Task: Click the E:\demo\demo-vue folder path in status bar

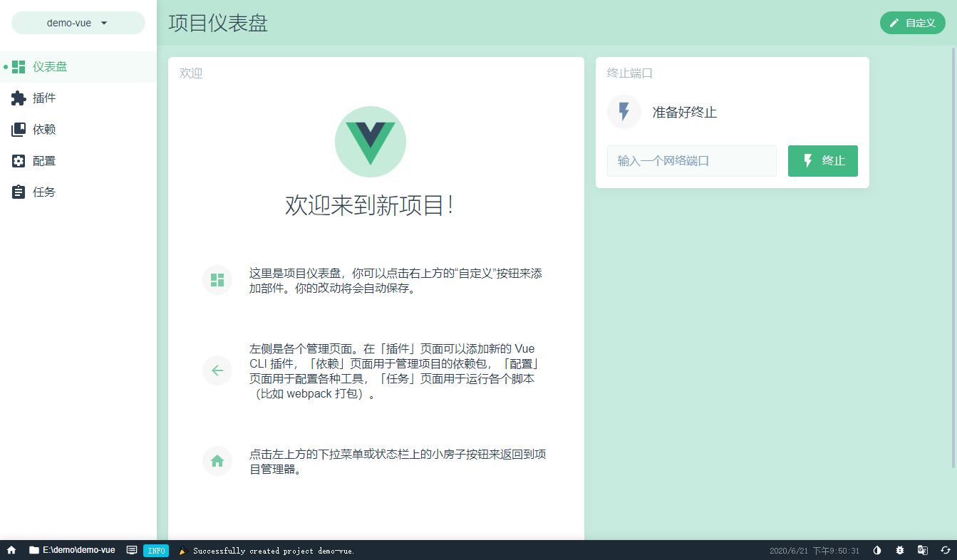Action: coord(72,550)
